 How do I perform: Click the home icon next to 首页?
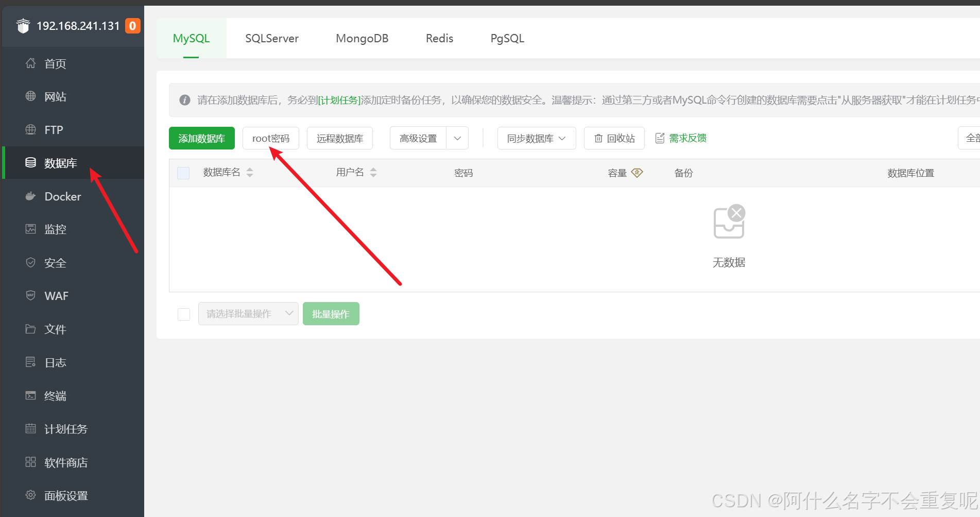pos(31,63)
